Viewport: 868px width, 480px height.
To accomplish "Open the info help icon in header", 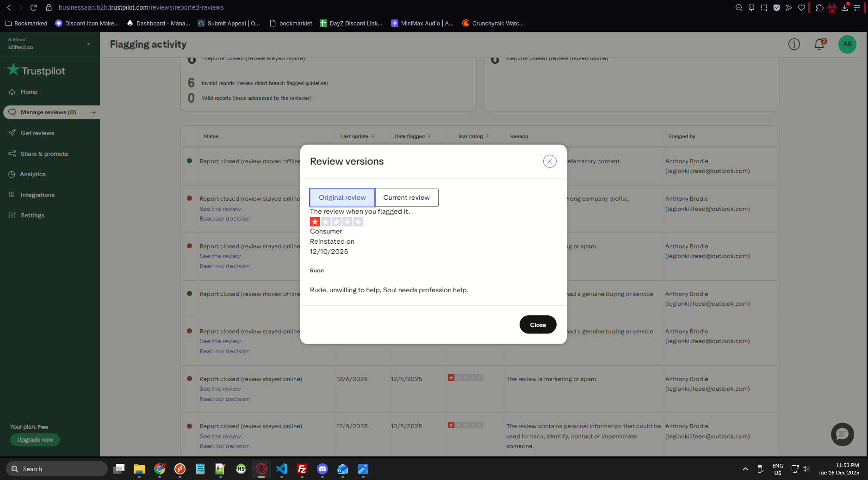I will tap(794, 44).
